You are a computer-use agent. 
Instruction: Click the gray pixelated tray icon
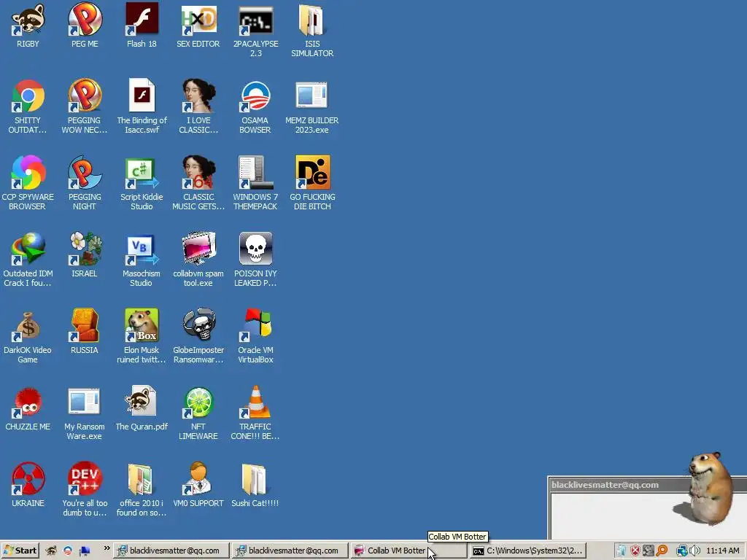tap(649, 551)
